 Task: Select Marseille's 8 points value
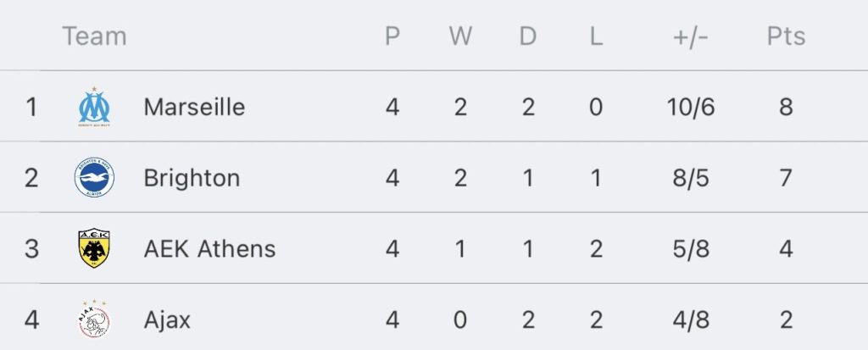pos(786,107)
